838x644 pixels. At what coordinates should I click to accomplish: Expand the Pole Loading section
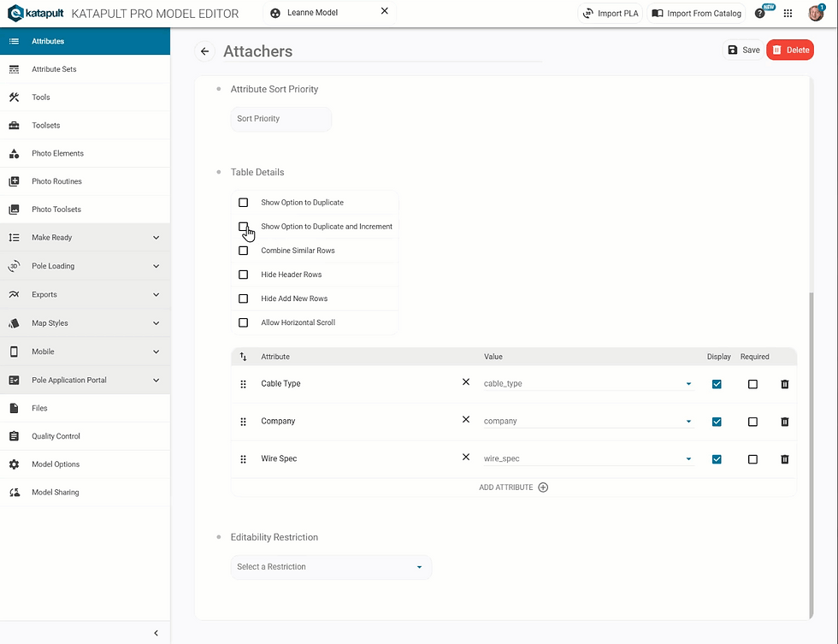click(85, 266)
